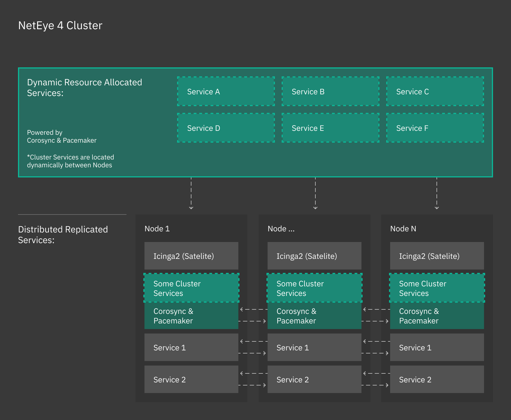Image resolution: width=511 pixels, height=420 pixels.
Task: Select the green Corosync & Pacemaker box on Node N
Action: 437,316
